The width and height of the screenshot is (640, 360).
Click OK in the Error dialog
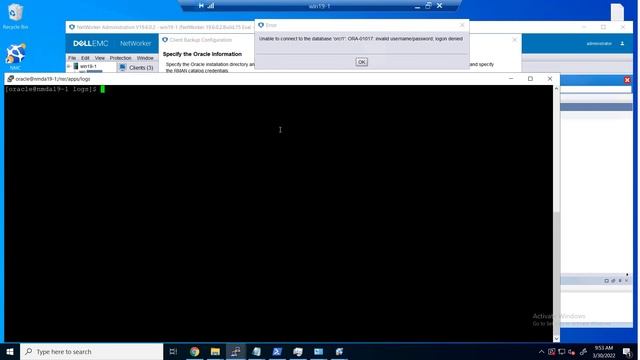pyautogui.click(x=361, y=62)
